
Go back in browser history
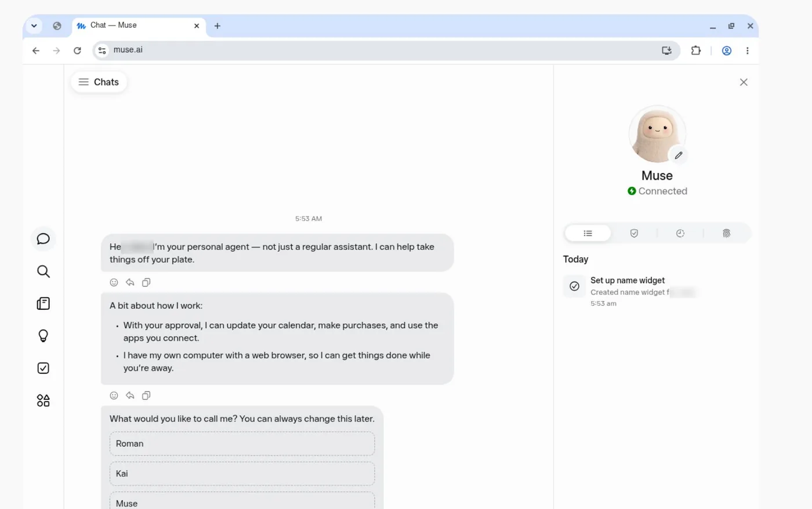[36, 50]
